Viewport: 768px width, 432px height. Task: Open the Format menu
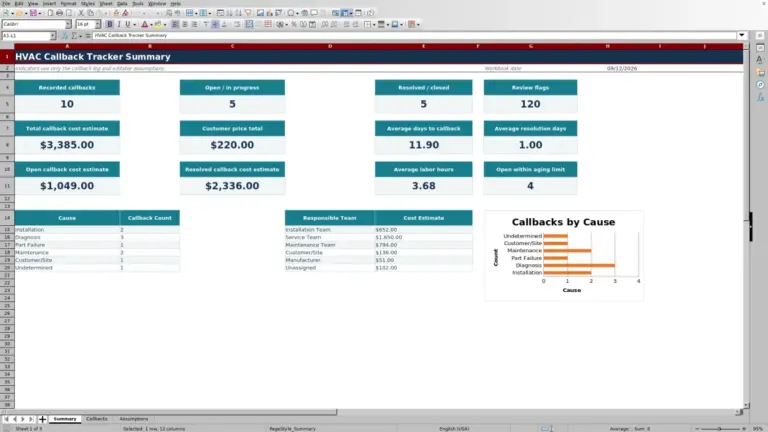(x=68, y=3)
